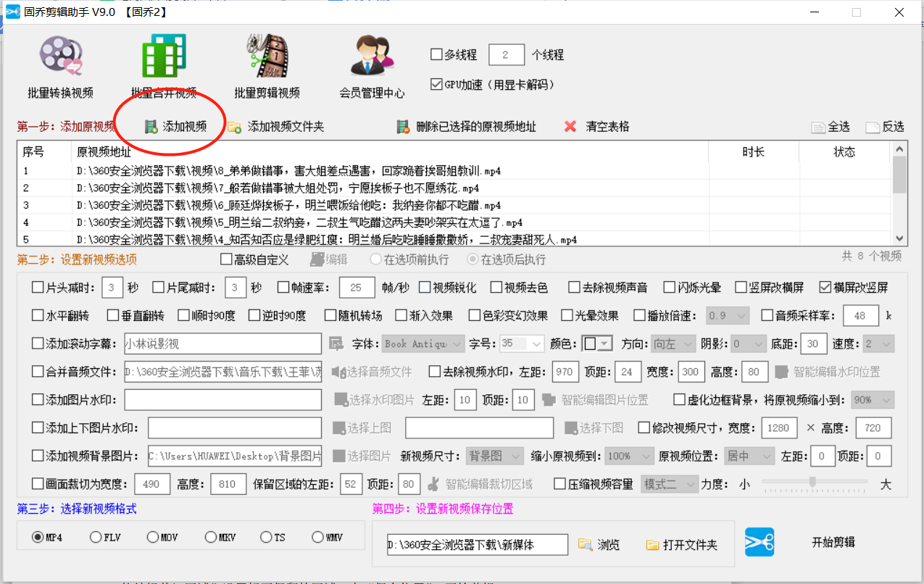Click the app logo in title bar

12,12
